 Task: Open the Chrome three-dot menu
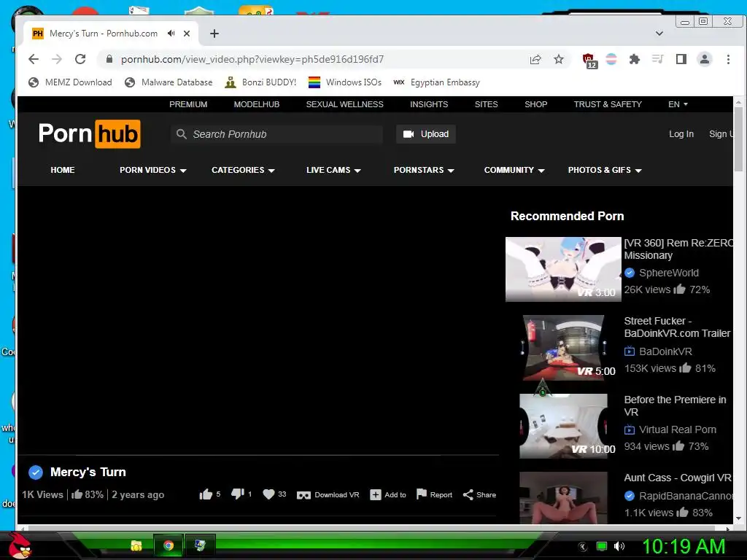728,59
